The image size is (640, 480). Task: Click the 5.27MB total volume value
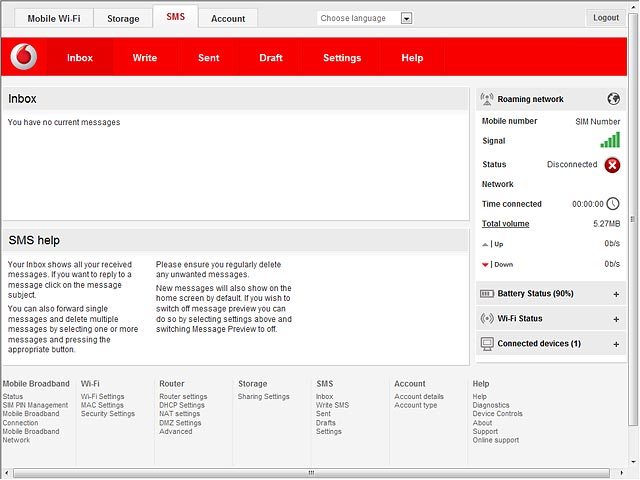[x=607, y=224]
